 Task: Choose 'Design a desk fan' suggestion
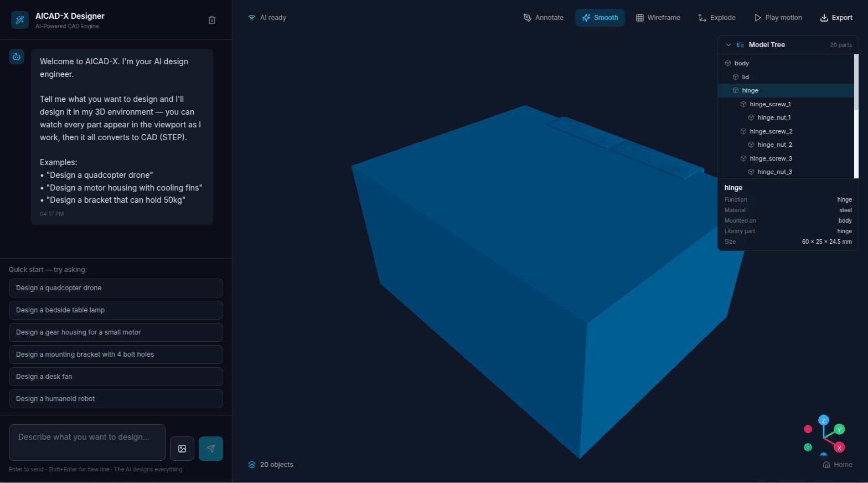(116, 377)
